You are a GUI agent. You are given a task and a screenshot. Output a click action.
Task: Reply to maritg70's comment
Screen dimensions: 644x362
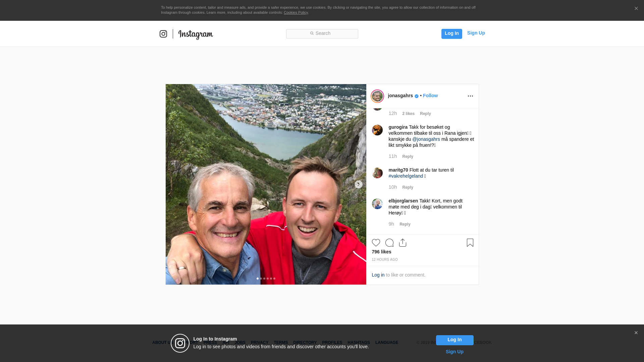point(408,187)
